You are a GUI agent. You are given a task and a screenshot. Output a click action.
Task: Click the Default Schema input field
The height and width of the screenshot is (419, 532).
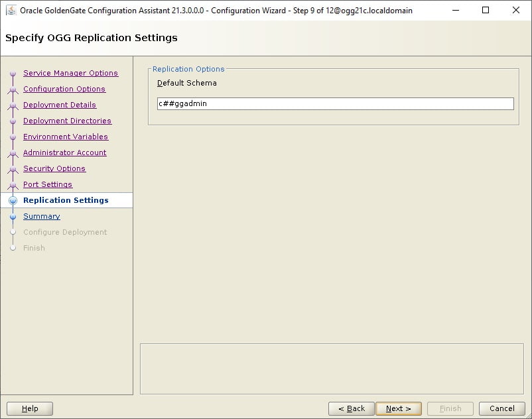[336, 103]
